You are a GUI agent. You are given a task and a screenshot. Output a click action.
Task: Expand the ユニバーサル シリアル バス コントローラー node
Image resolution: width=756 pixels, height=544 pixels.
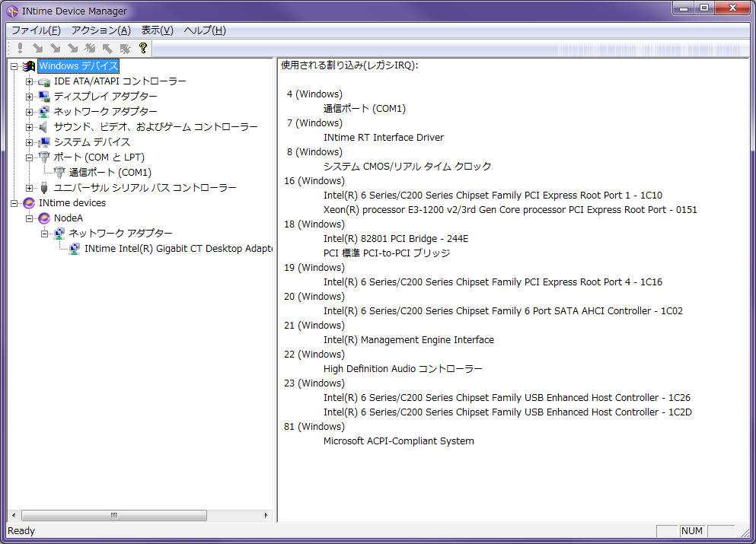30,188
